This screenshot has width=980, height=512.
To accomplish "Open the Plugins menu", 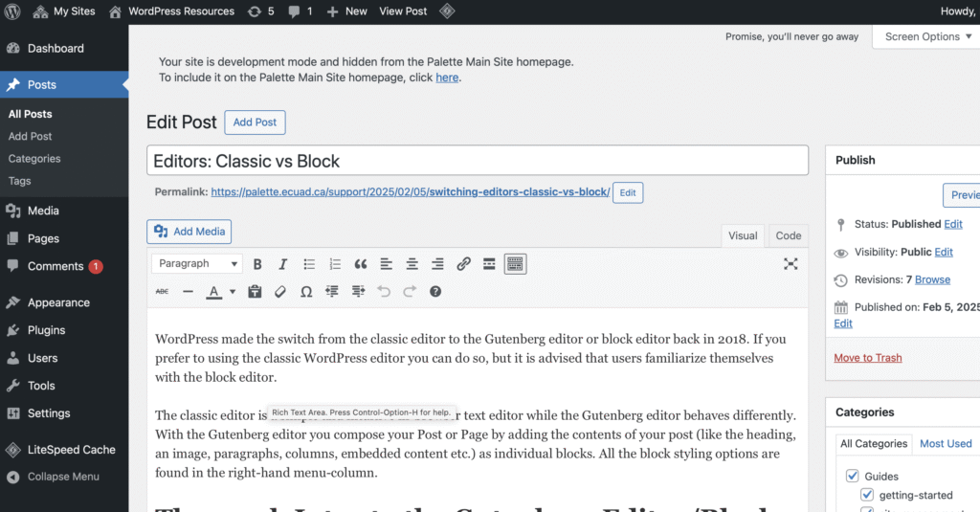I will pyautogui.click(x=64, y=330).
